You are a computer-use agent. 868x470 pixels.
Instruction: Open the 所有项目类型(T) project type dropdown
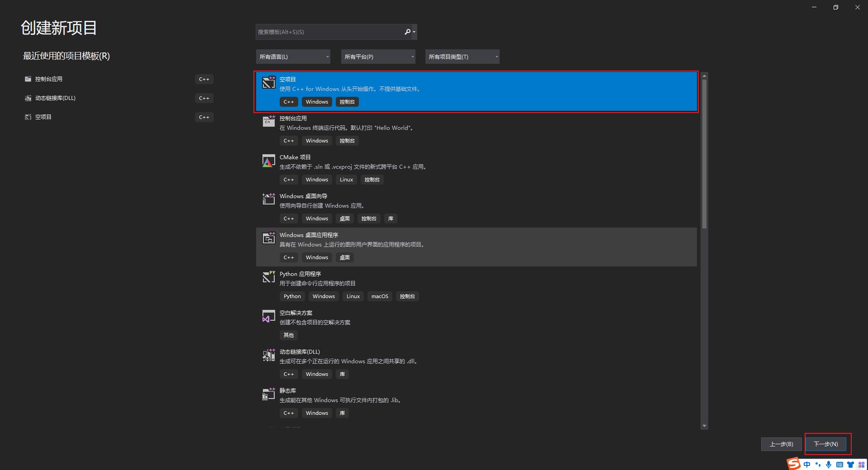point(463,57)
